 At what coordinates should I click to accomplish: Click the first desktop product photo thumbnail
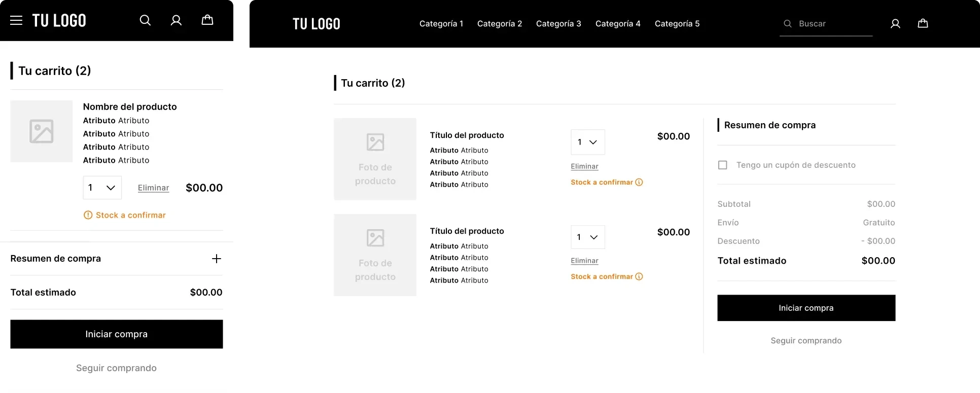click(x=375, y=159)
